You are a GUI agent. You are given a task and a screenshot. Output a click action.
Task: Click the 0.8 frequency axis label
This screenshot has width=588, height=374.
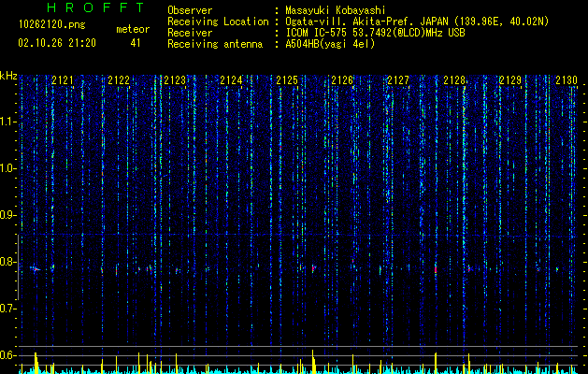click(7, 262)
